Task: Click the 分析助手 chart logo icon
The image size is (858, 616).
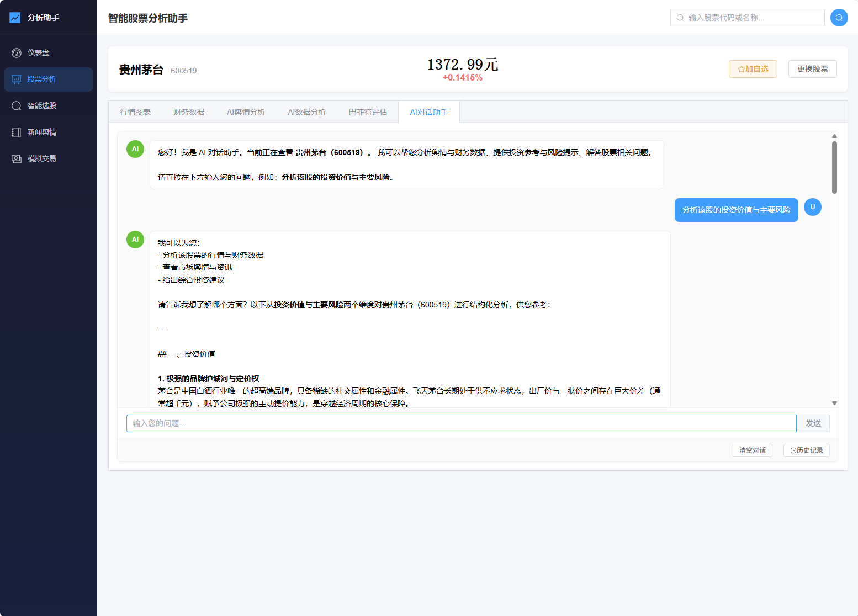Action: [15, 18]
